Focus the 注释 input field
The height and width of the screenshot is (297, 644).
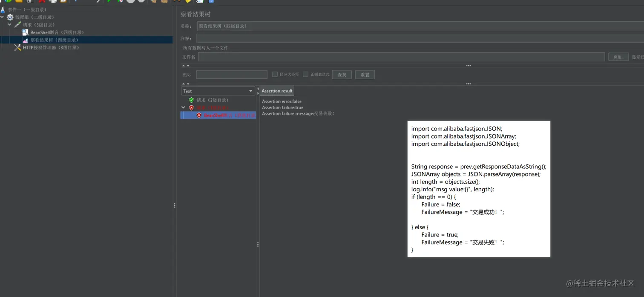point(420,38)
